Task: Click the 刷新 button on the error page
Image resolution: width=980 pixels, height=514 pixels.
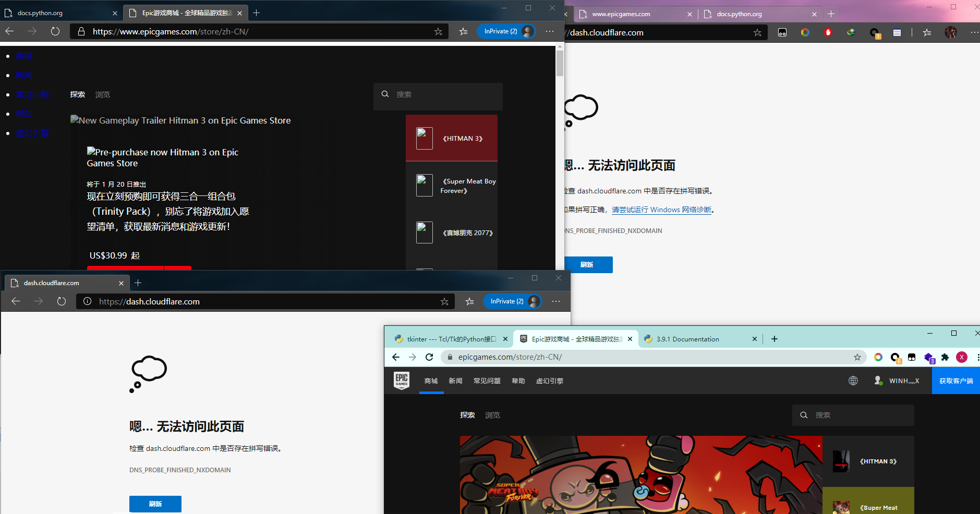Action: click(x=155, y=504)
